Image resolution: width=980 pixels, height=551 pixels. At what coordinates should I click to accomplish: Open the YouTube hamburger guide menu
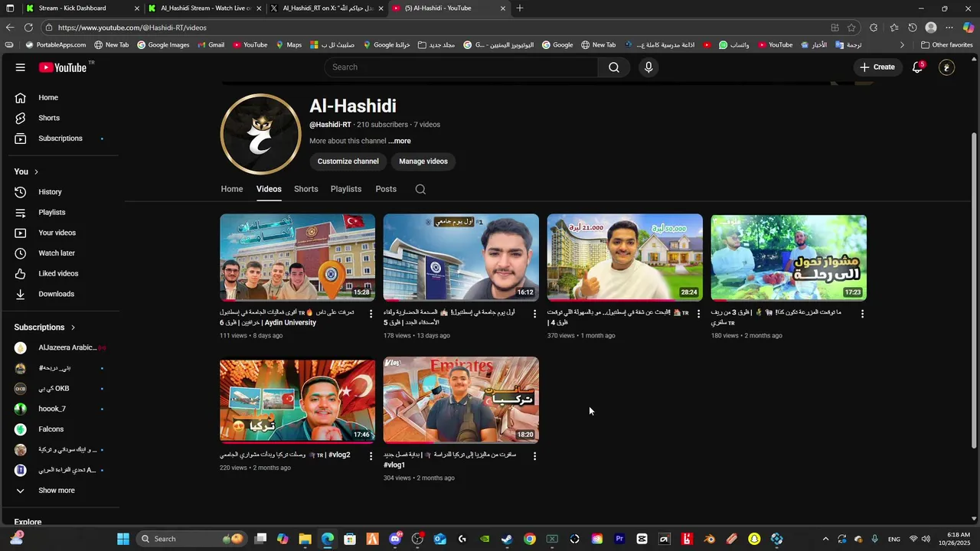click(x=21, y=67)
